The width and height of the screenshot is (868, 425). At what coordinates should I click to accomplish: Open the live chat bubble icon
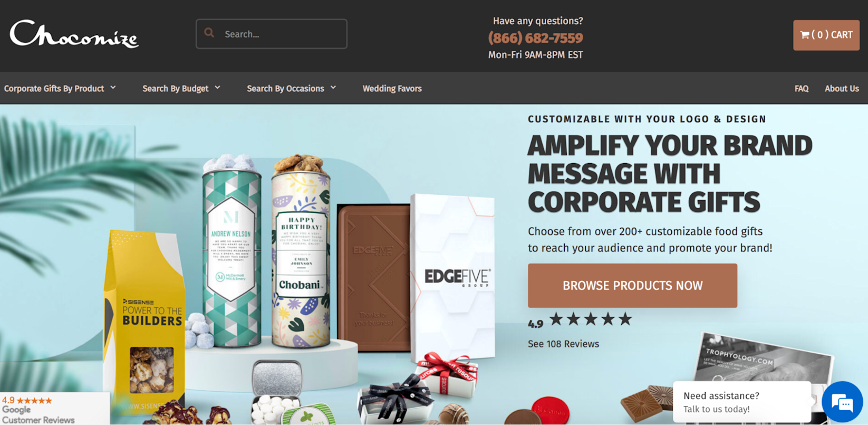pyautogui.click(x=842, y=402)
